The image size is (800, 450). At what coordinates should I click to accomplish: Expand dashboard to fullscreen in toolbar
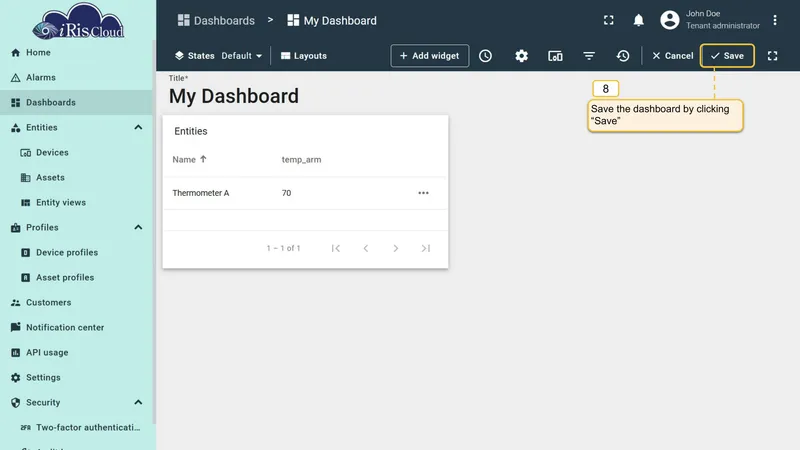[772, 56]
